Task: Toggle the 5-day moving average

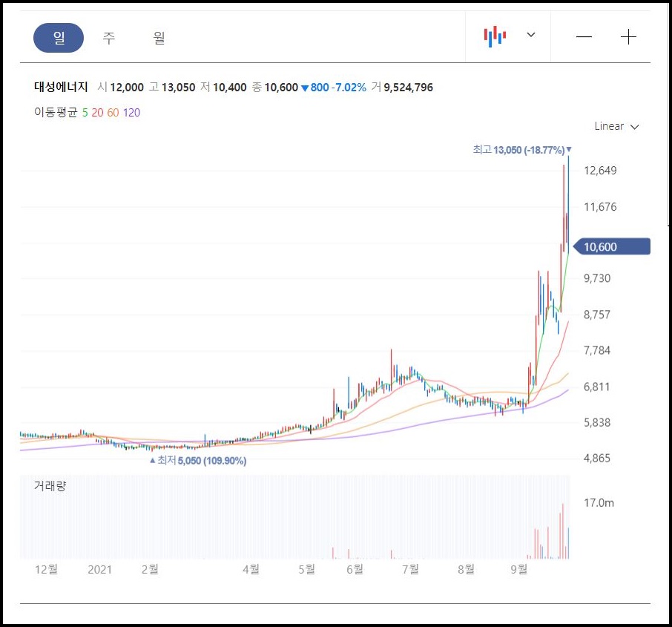Action: 85,113
